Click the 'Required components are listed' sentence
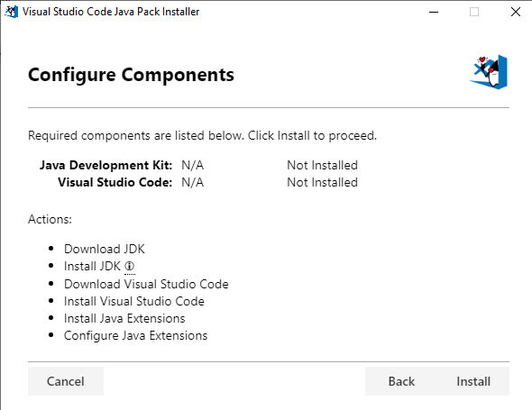Image resolution: width=532 pixels, height=410 pixels. pyautogui.click(x=202, y=136)
